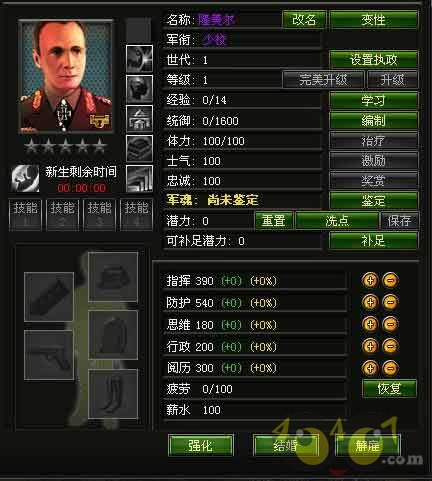Viewport: 432px width, 481px height.
Task: Click the first 技能 skill slot
Action: click(x=25, y=215)
